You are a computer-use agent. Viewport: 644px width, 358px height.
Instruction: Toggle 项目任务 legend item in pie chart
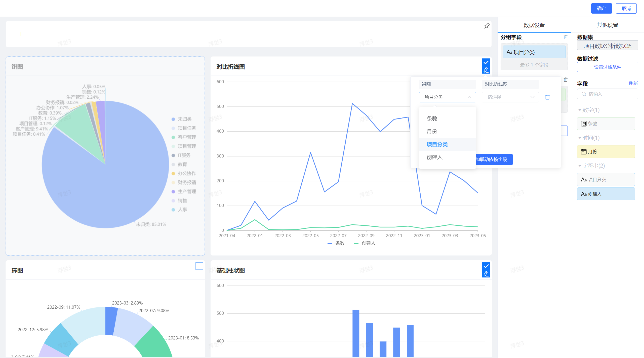pos(184,128)
